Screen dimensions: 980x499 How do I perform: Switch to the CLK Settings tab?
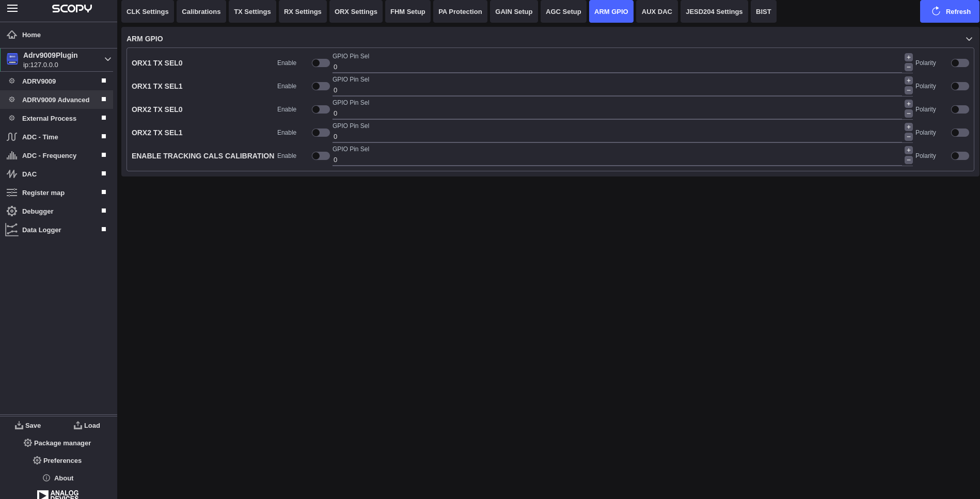click(x=148, y=11)
